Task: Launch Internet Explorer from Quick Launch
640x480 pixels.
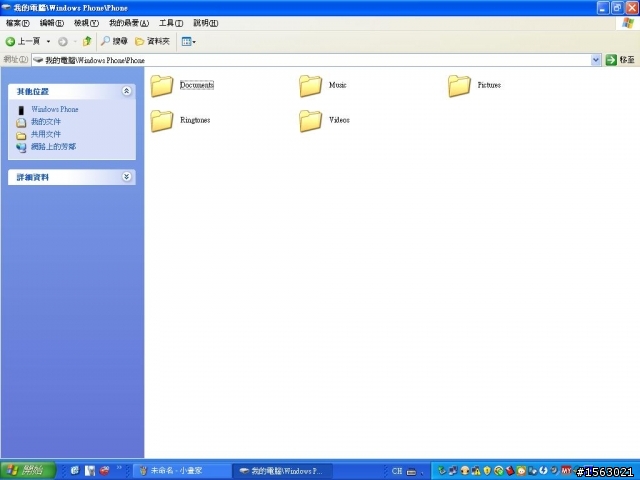Action: [75, 471]
